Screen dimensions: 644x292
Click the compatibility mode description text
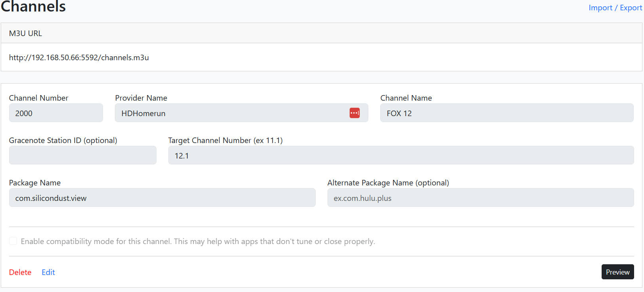pyautogui.click(x=198, y=241)
